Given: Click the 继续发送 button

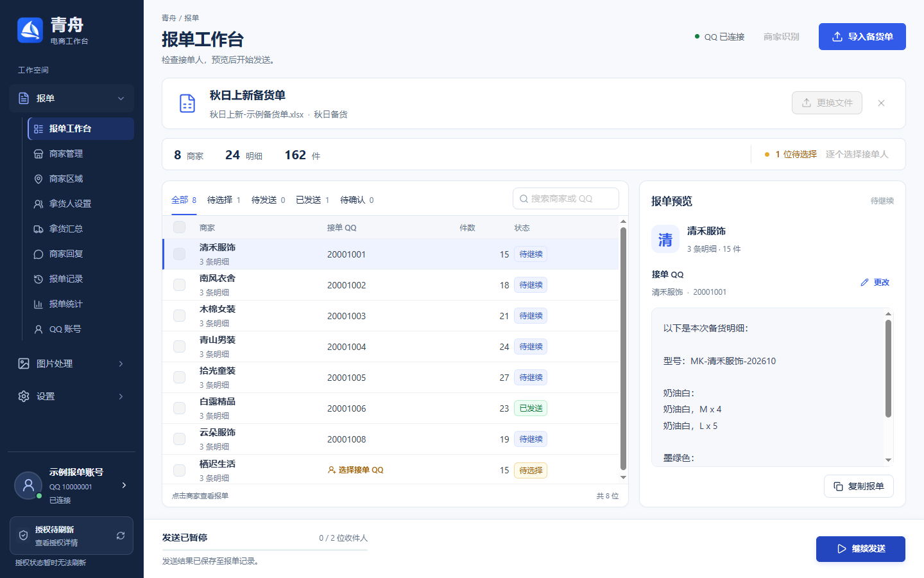Looking at the screenshot, I should pyautogui.click(x=860, y=549).
